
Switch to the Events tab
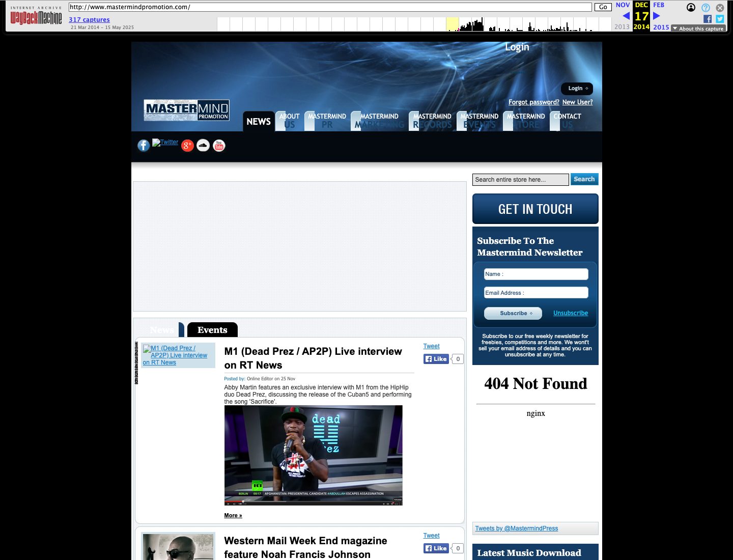pos(212,330)
